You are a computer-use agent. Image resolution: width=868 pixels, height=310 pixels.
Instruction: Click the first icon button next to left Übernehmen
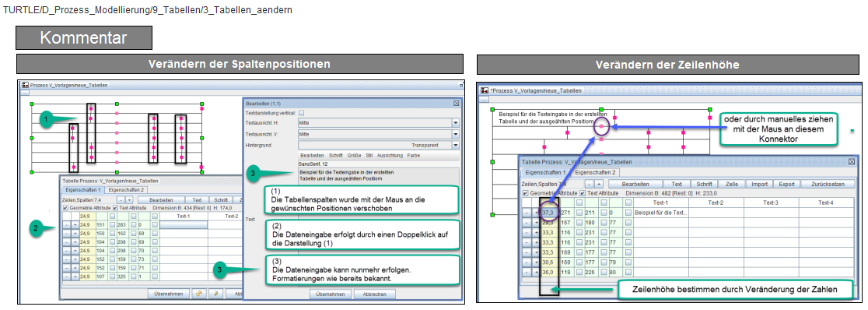pyautogui.click(x=199, y=294)
